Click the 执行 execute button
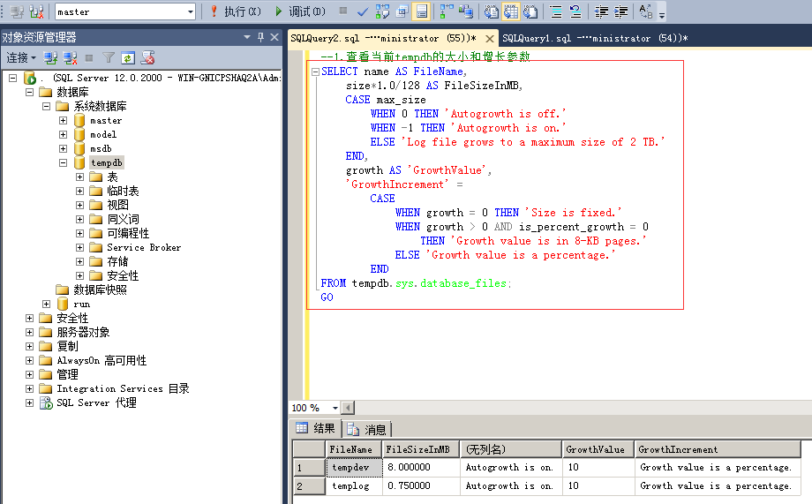The image size is (812, 504). (235, 11)
